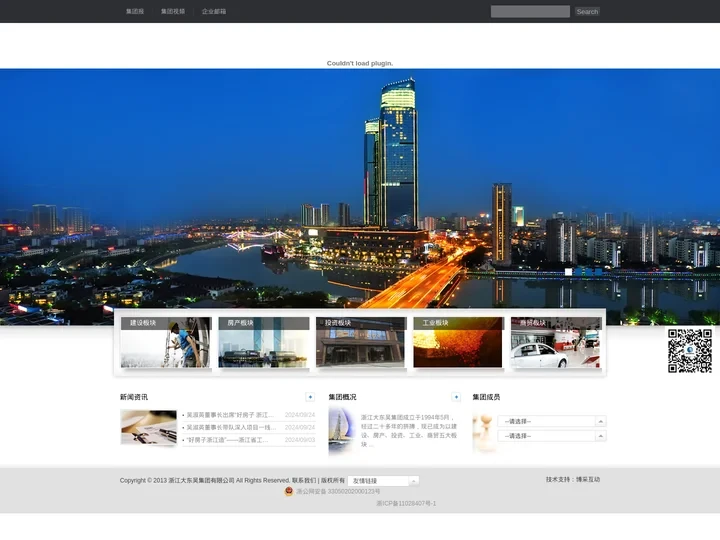The width and height of the screenshot is (720, 540).
Task: Open the 工业板块 thumbnail card
Action: pyautogui.click(x=458, y=342)
